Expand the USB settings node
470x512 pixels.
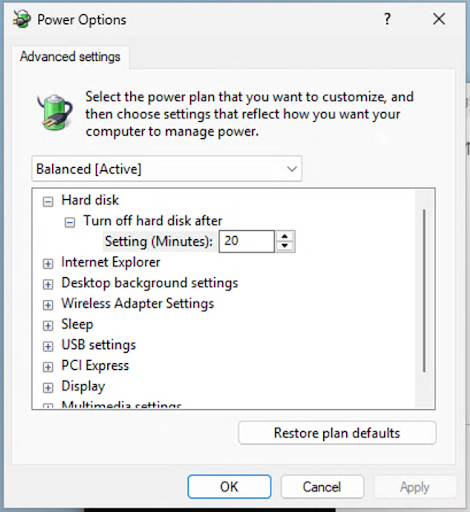point(48,346)
